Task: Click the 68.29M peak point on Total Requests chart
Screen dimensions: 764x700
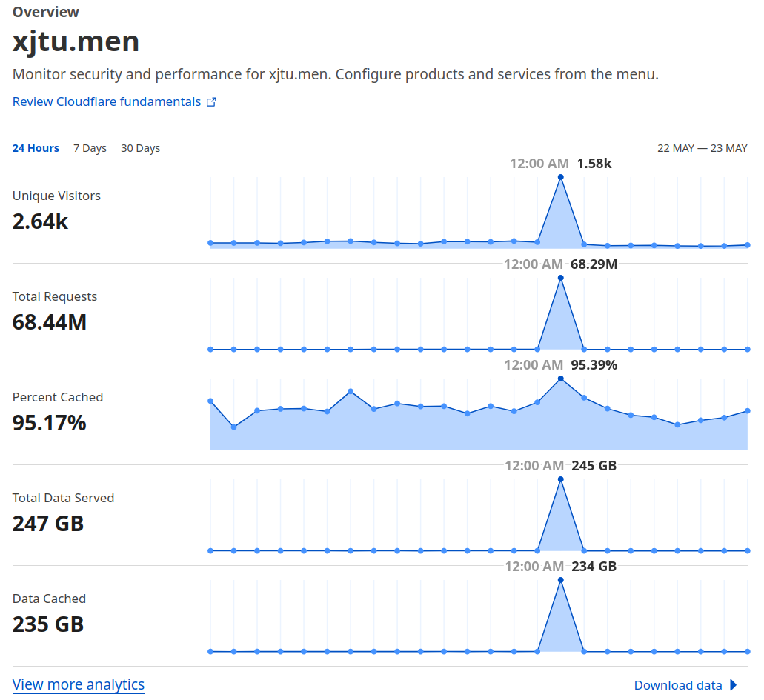Action: (560, 278)
